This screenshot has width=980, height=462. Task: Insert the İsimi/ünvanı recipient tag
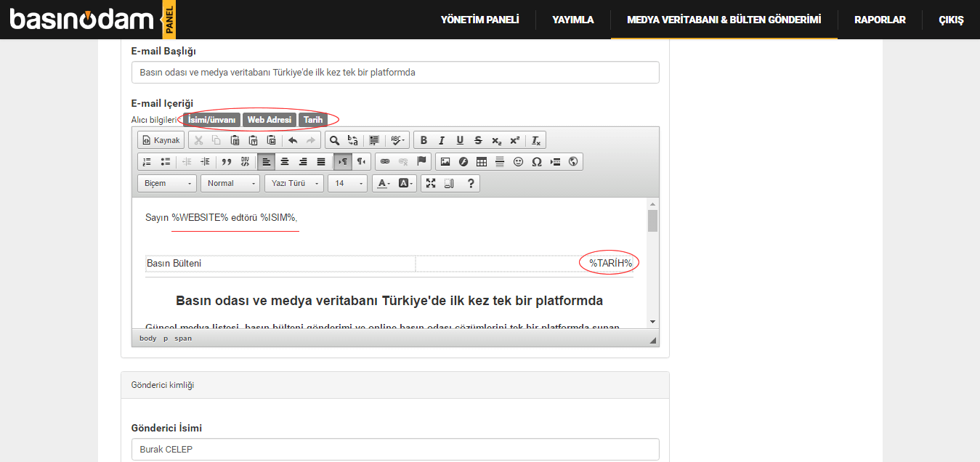point(211,120)
